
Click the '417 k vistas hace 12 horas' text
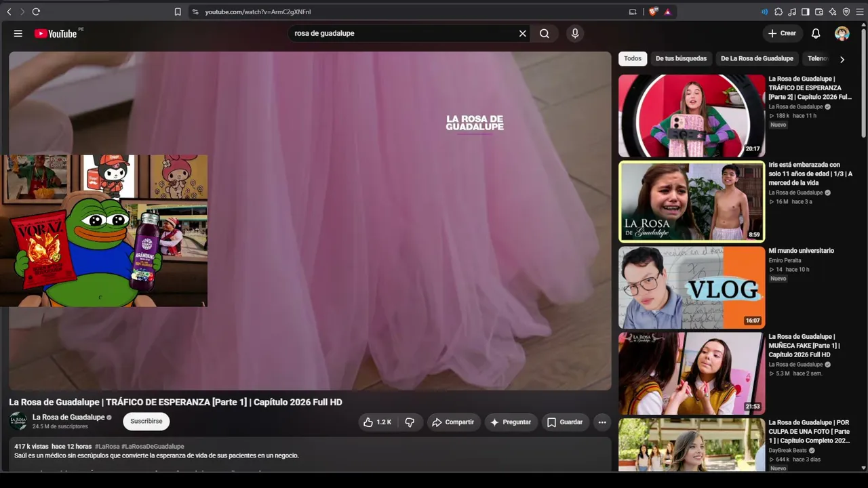click(x=53, y=447)
